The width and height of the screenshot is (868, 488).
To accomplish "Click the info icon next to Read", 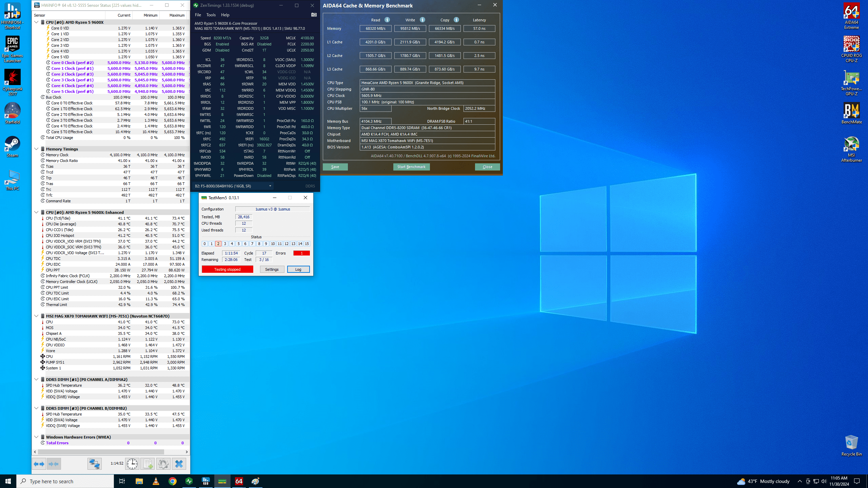I will click(387, 20).
